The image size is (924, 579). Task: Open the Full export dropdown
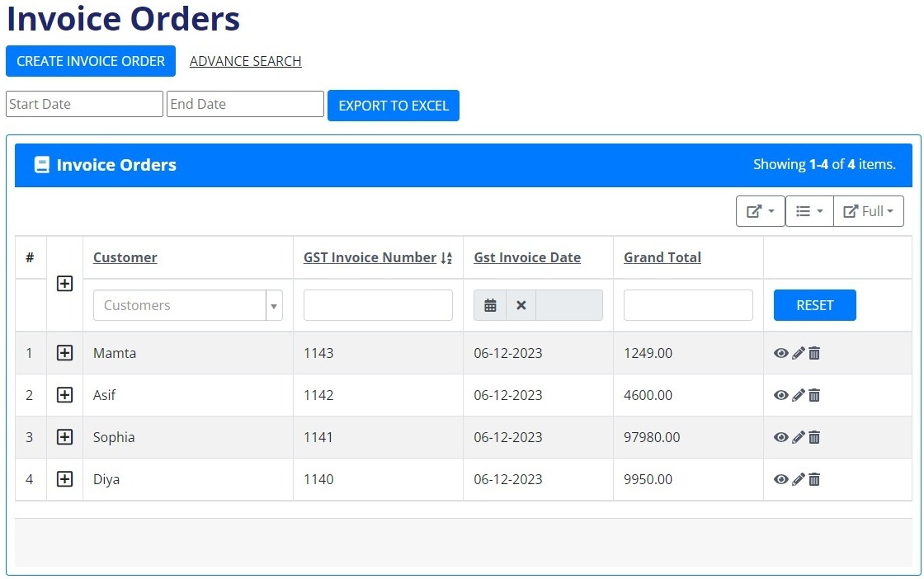(x=869, y=211)
